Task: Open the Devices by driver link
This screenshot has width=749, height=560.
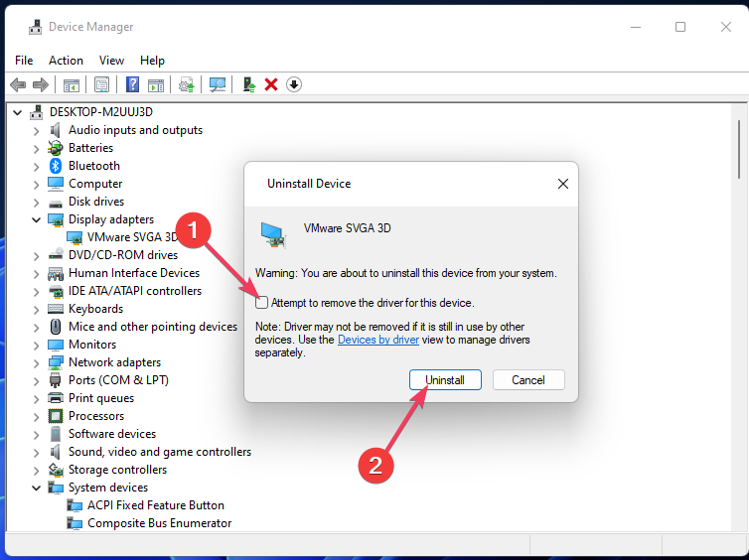Action: (378, 340)
